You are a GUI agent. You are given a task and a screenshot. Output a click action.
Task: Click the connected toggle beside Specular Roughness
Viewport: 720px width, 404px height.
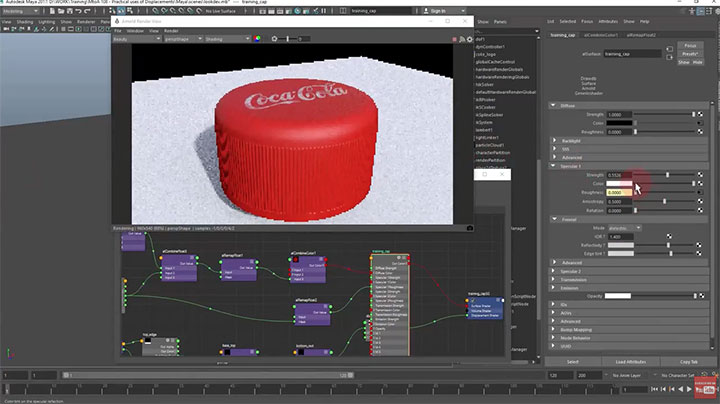click(x=699, y=192)
